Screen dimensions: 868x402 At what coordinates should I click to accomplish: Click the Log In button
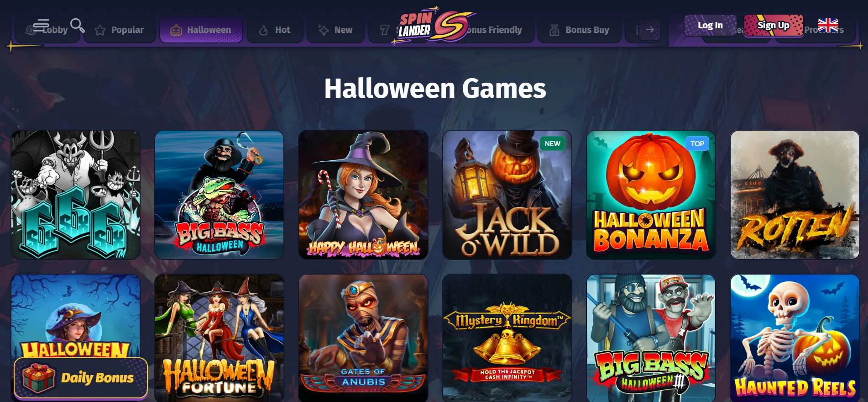pyautogui.click(x=710, y=25)
